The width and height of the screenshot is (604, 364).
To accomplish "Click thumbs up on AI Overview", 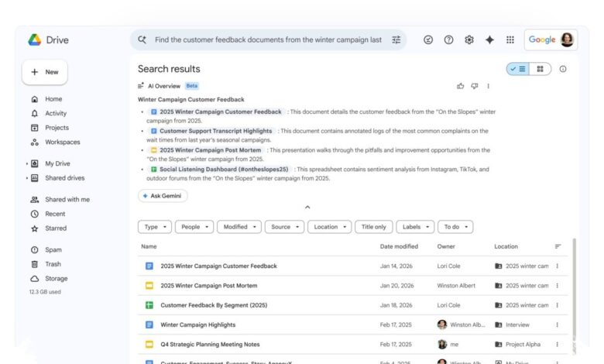I will pos(460,86).
